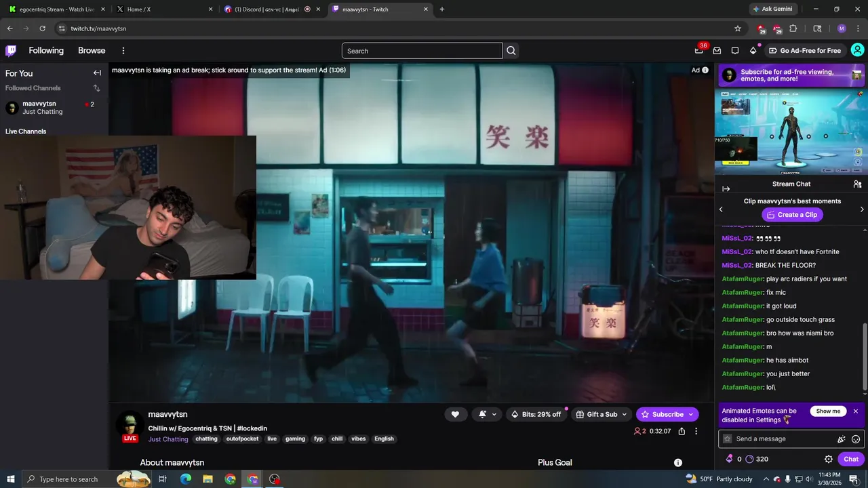868x488 pixels.
Task: Open the Subscribe dropdown button
Action: pos(667,414)
